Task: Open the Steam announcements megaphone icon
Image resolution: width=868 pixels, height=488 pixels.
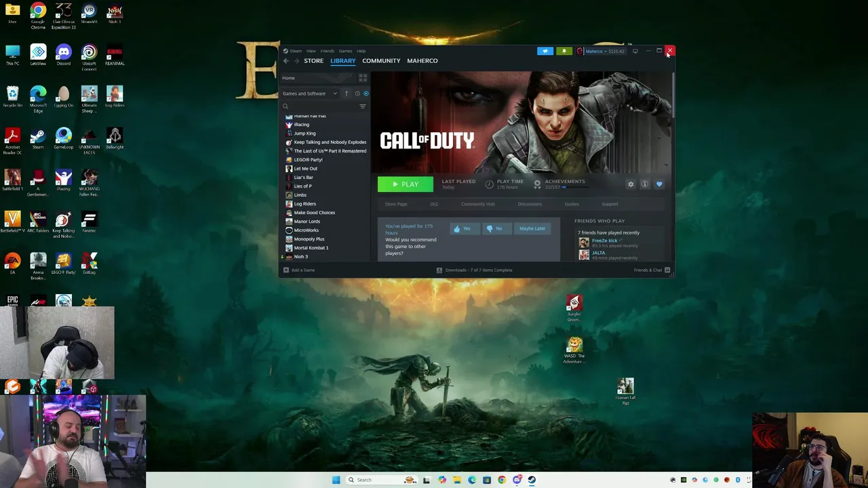Action: [545, 51]
